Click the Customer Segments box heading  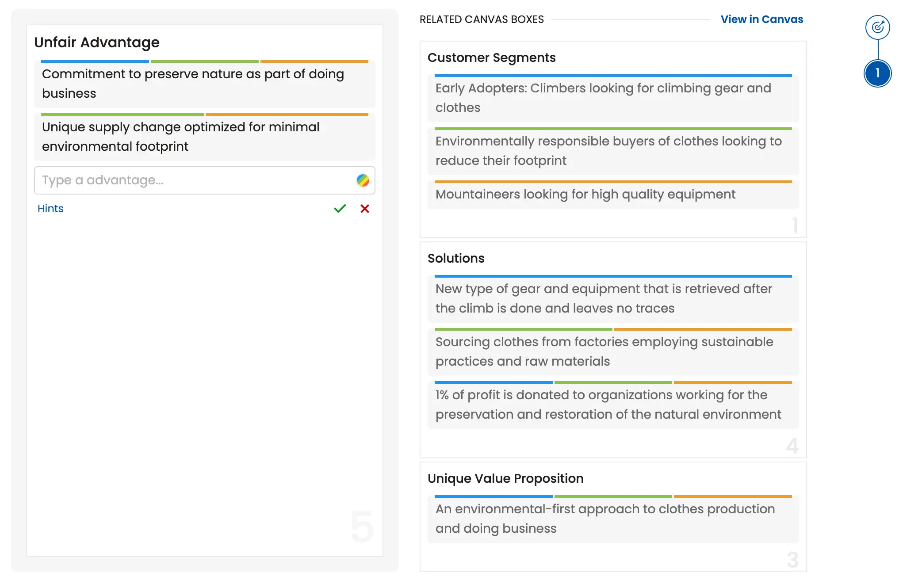pyautogui.click(x=491, y=58)
